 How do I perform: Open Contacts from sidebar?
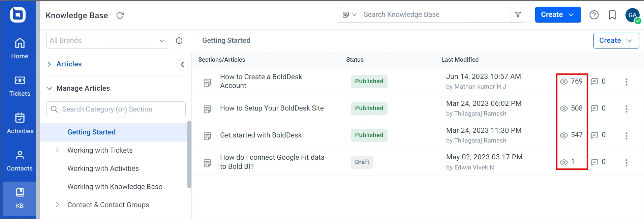20,161
